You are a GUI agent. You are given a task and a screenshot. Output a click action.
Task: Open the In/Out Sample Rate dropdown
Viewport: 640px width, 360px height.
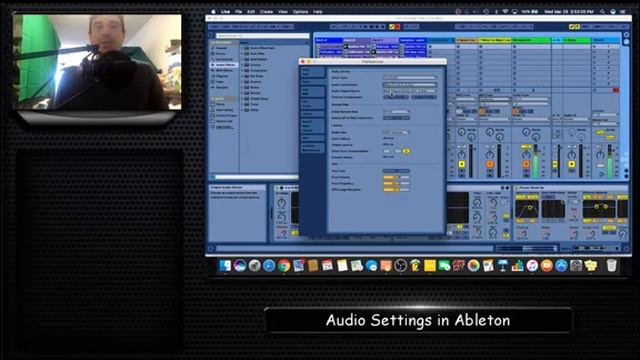click(x=396, y=111)
